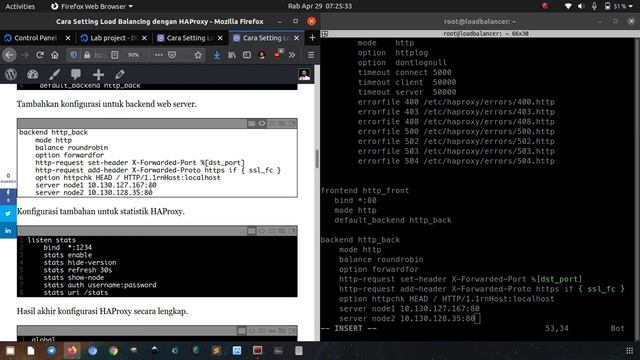640x360 pixels.
Task: Share article on Twitter
Action: [x=8, y=213]
